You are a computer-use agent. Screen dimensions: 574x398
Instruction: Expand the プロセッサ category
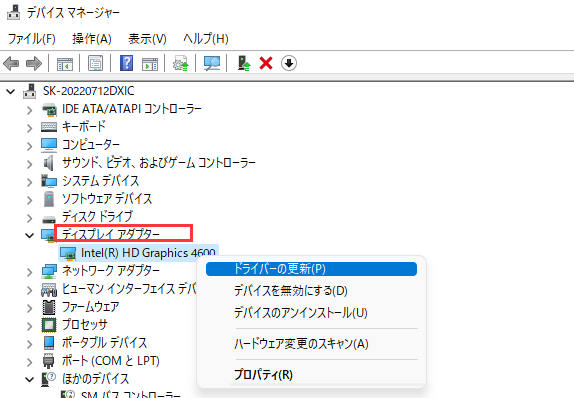pyautogui.click(x=30, y=326)
